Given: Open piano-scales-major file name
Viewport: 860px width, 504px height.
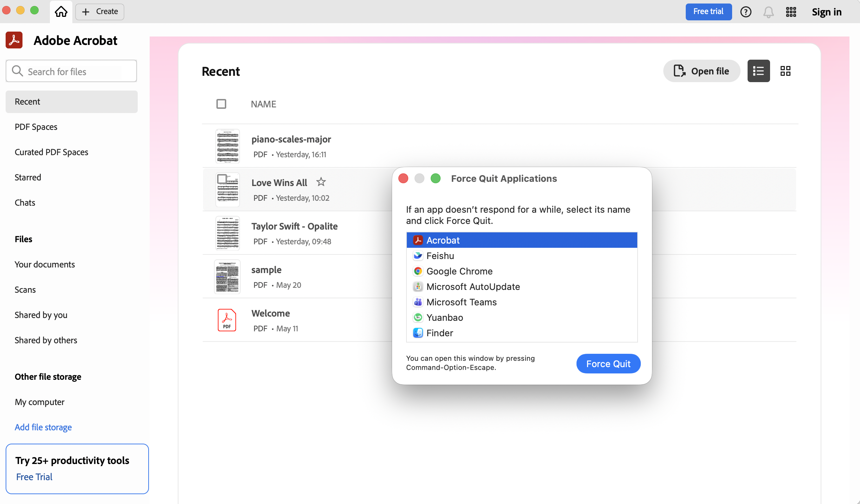Looking at the screenshot, I should [291, 139].
